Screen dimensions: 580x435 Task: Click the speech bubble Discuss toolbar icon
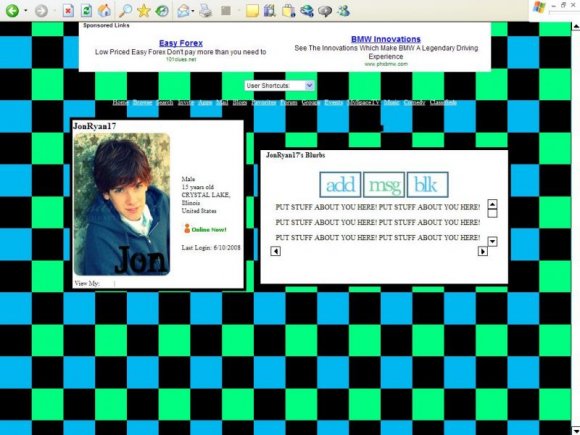point(325,11)
